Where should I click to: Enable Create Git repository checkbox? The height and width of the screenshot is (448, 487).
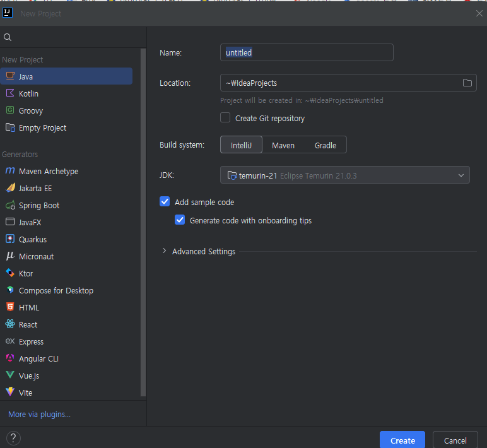point(225,118)
